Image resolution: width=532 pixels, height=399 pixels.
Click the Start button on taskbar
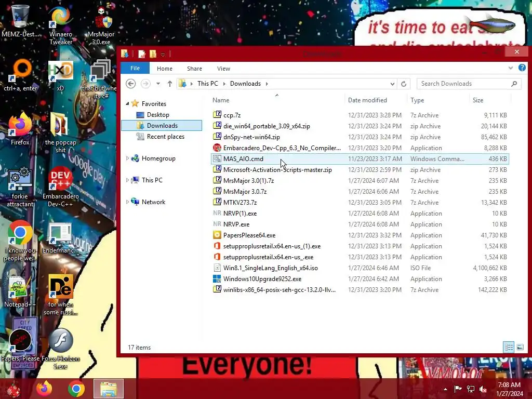(x=14, y=389)
